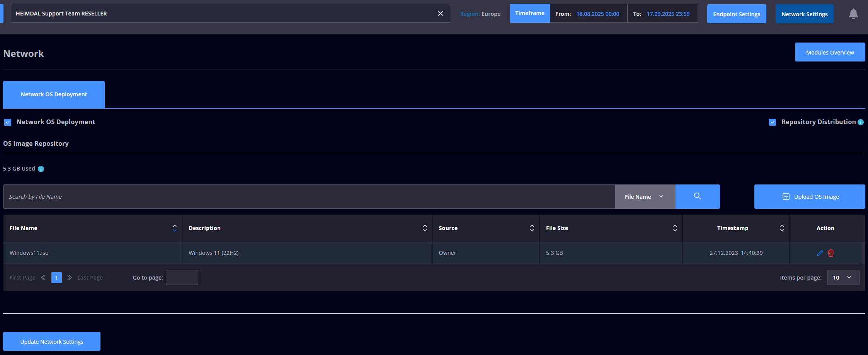Open the From date picker field
Screen dimensions: 868x355
(597, 14)
